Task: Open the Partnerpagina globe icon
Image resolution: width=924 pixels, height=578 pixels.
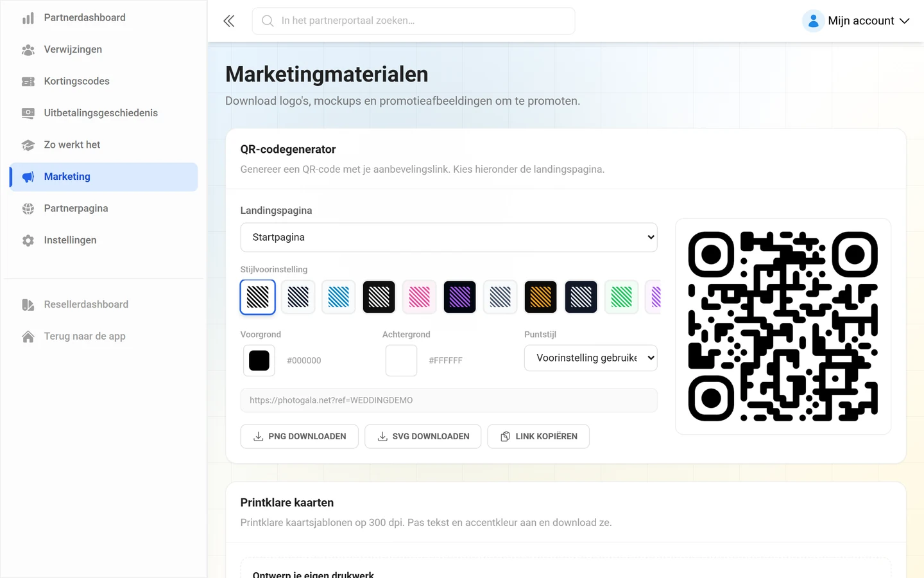Action: point(28,209)
